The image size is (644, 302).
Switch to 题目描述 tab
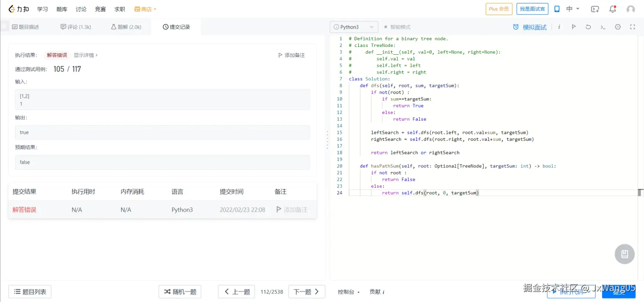[26, 27]
